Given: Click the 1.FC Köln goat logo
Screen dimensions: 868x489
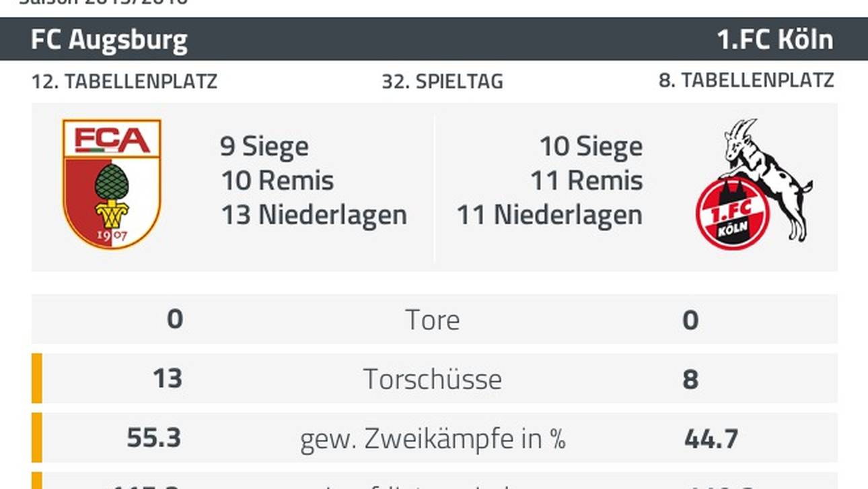Looking at the screenshot, I should pyautogui.click(x=754, y=185).
